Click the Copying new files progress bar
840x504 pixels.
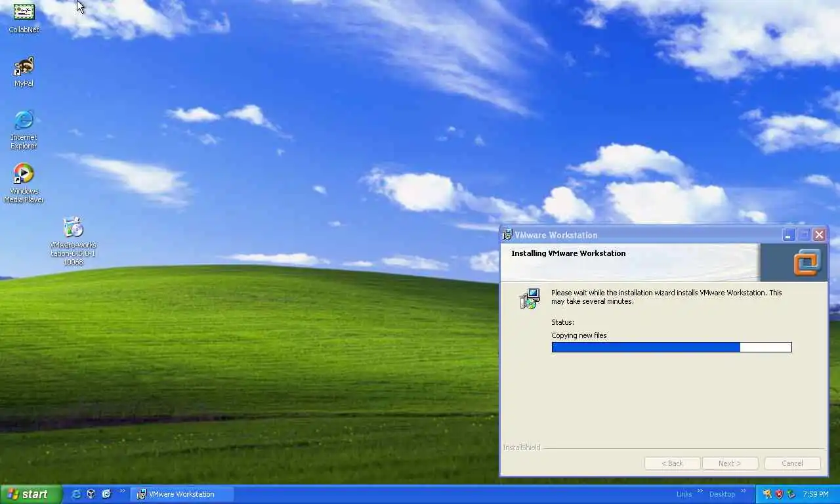pyautogui.click(x=672, y=347)
